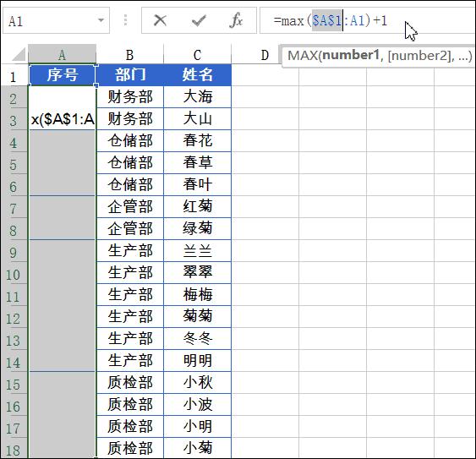Viewport: 476px width, 459px height.
Task: Select the 姓名 header cell
Action: [x=197, y=74]
